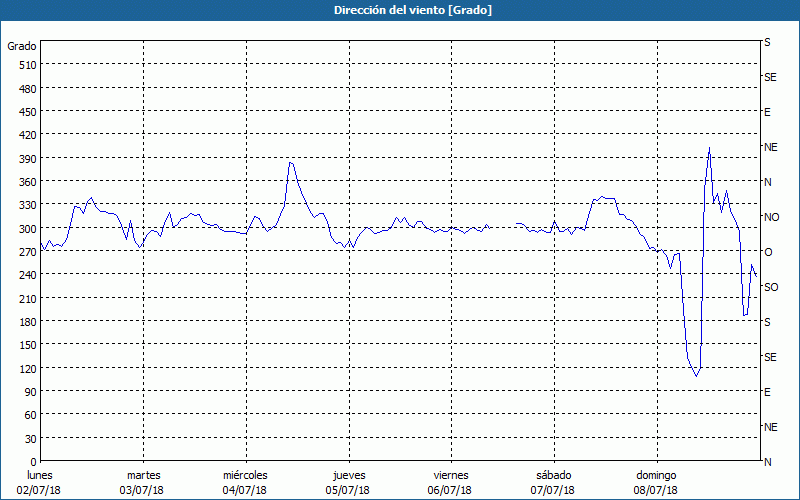Click the "sábado" day label

554,475
